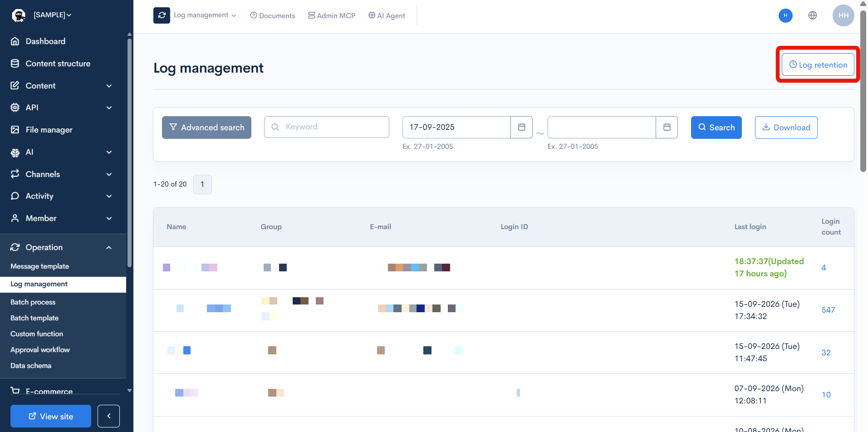Click the sidebar scrollbar up arrow
The width and height of the screenshot is (868, 432).
coord(129,34)
